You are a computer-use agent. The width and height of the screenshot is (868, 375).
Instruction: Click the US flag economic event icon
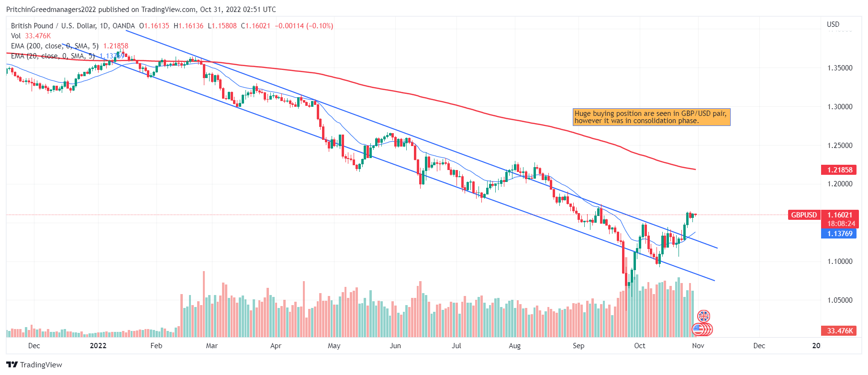point(699,330)
